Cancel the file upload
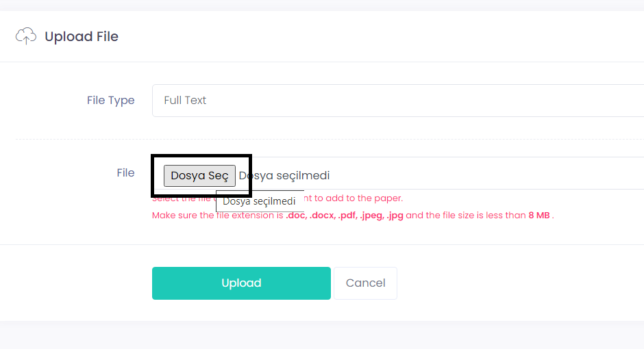Image resolution: width=644 pixels, height=349 pixels. pos(365,283)
